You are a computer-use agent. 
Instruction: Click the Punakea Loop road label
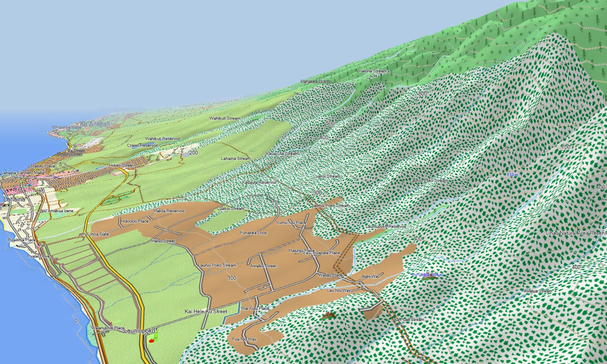coord(254,232)
